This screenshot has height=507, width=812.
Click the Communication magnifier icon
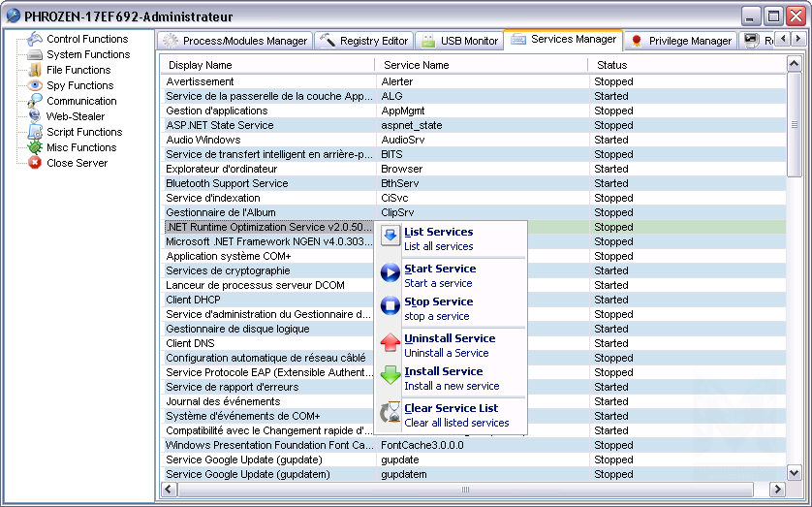click(35, 101)
